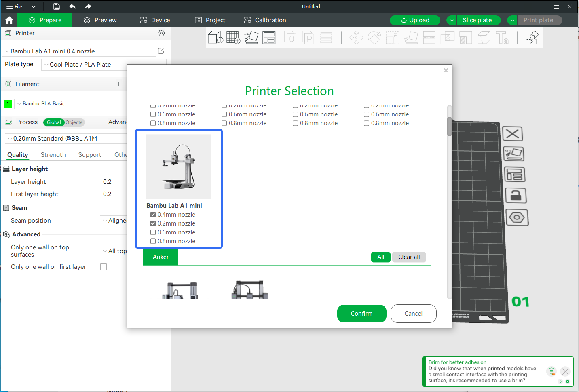
Task: Open the Only one wall on top surfaces dropdown
Action: point(114,251)
